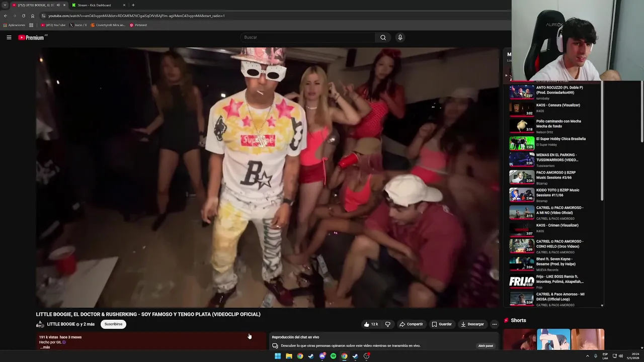This screenshot has width=644, height=362.
Task: Open the Crunchyroll bookmark
Action: coord(108,25)
